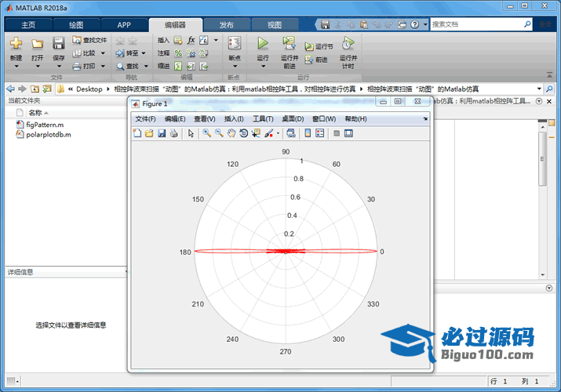This screenshot has height=392, width=561.
Task: Click the Figure 1 save figure icon
Action: [162, 133]
